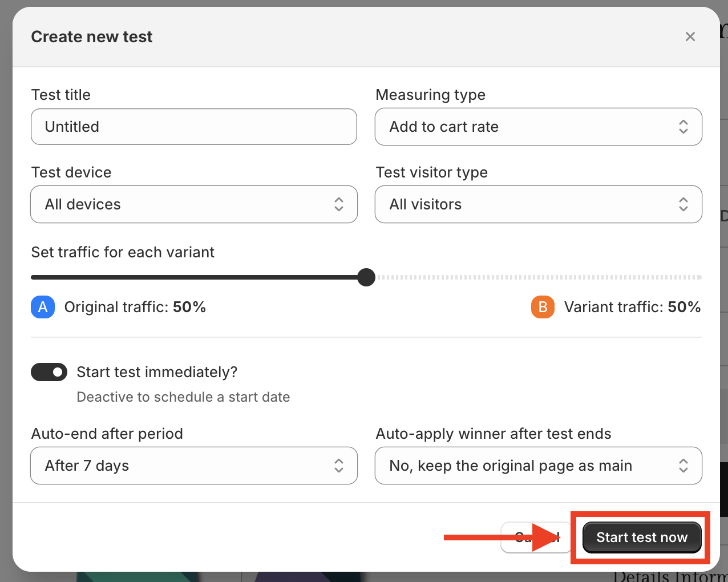The image size is (728, 582).
Task: Click the blue A original variant badge
Action: click(x=43, y=307)
